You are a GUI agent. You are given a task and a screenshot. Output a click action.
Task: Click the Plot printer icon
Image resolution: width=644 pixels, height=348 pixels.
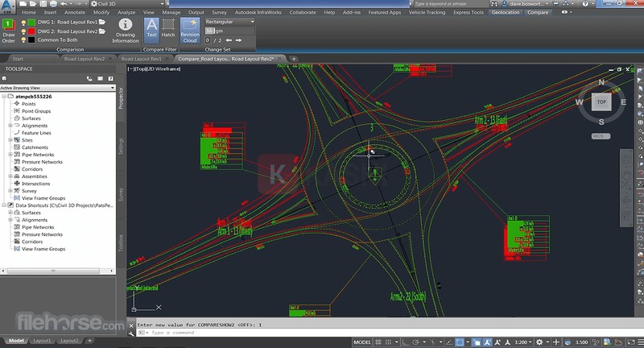click(x=53, y=4)
